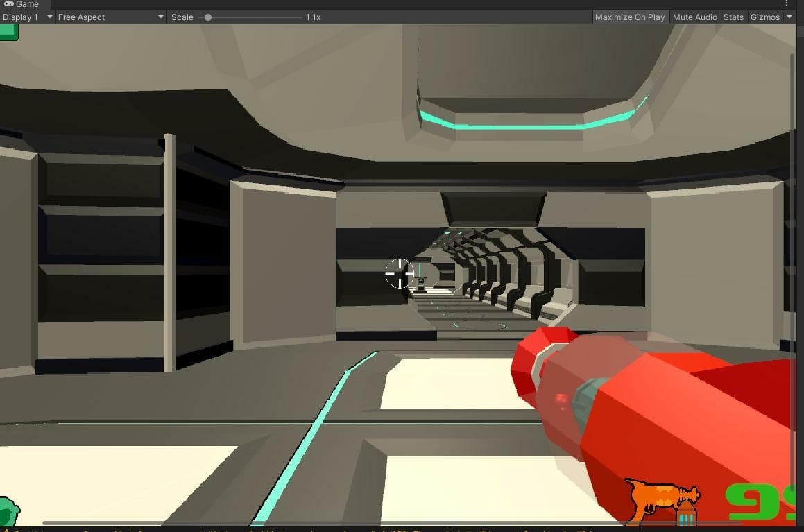The height and width of the screenshot is (532, 804).
Task: Click the Scale slider handle
Action: click(x=207, y=17)
